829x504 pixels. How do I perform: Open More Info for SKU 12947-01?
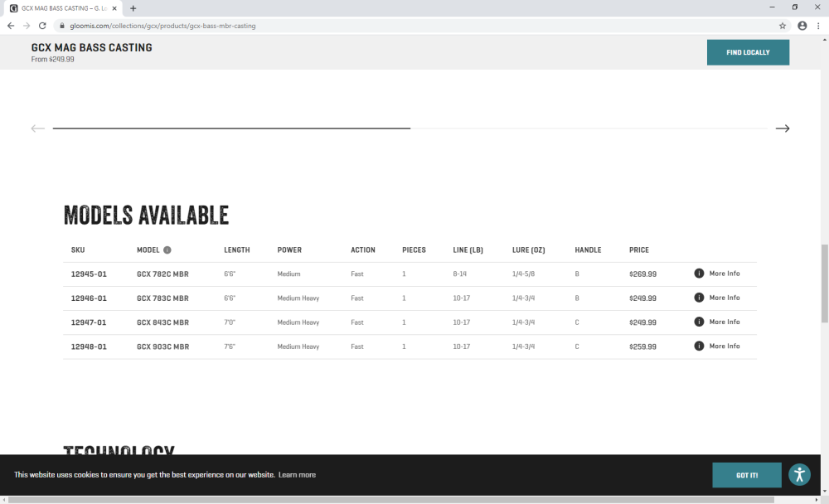725,322
